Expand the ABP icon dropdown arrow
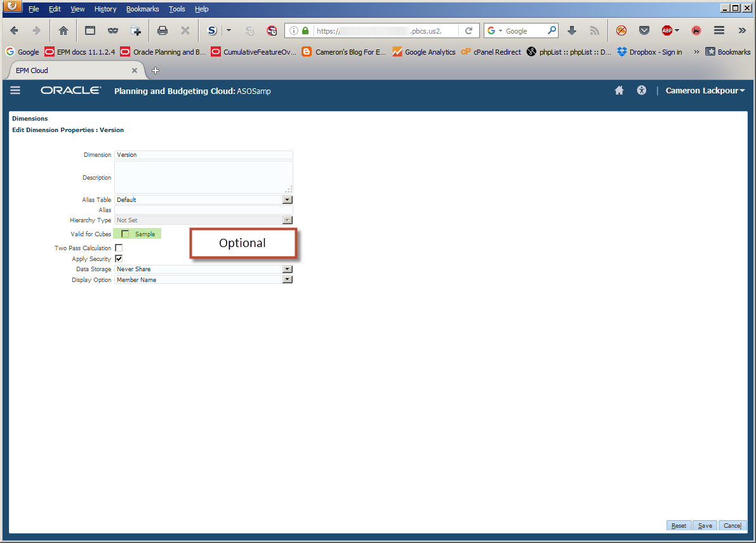 coord(677,30)
